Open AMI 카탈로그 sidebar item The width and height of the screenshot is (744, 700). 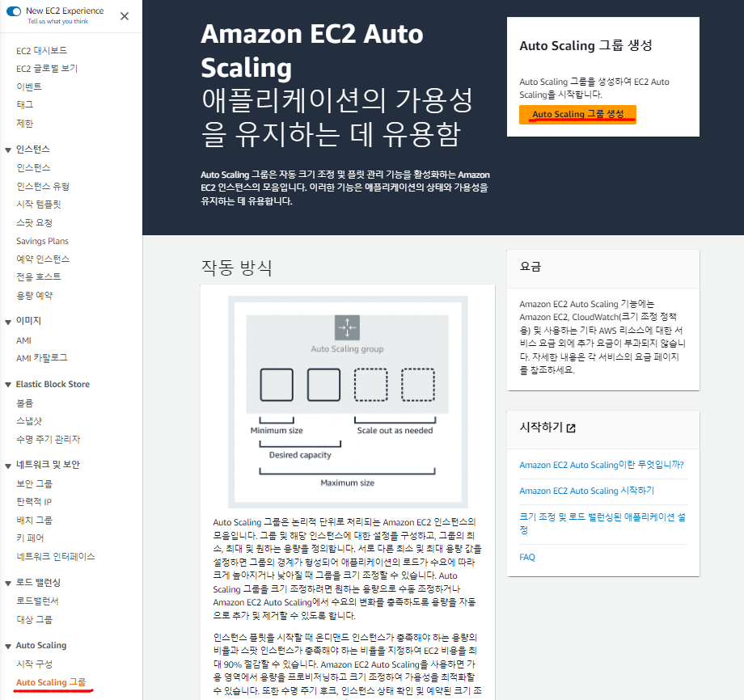click(42, 358)
